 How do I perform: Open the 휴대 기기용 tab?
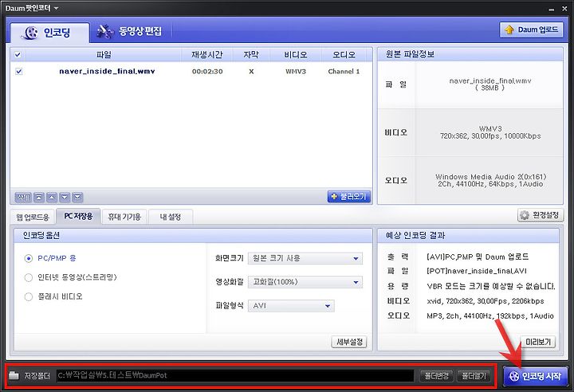click(x=124, y=217)
